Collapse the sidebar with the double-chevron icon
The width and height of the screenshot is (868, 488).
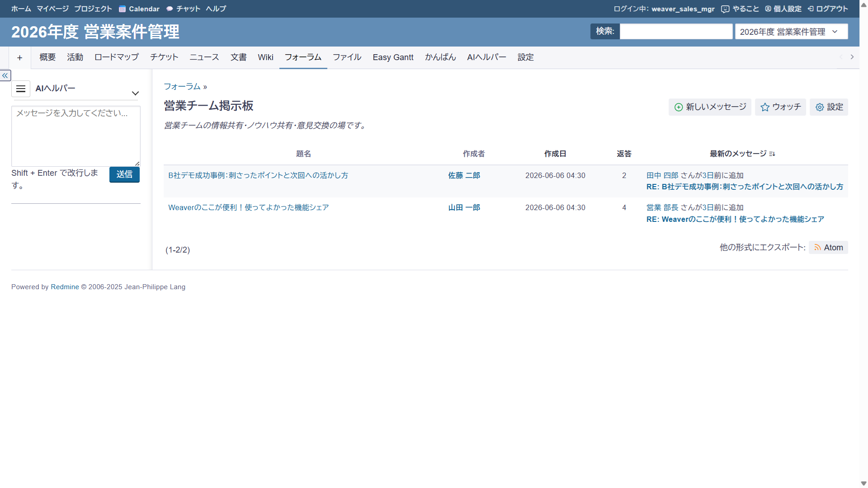[x=5, y=75]
